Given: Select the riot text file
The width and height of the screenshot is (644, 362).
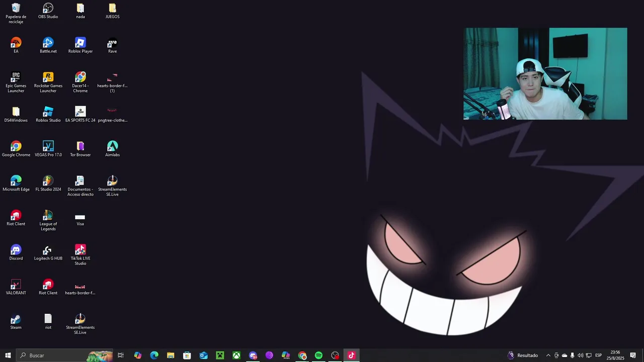Looking at the screenshot, I should [x=48, y=322].
